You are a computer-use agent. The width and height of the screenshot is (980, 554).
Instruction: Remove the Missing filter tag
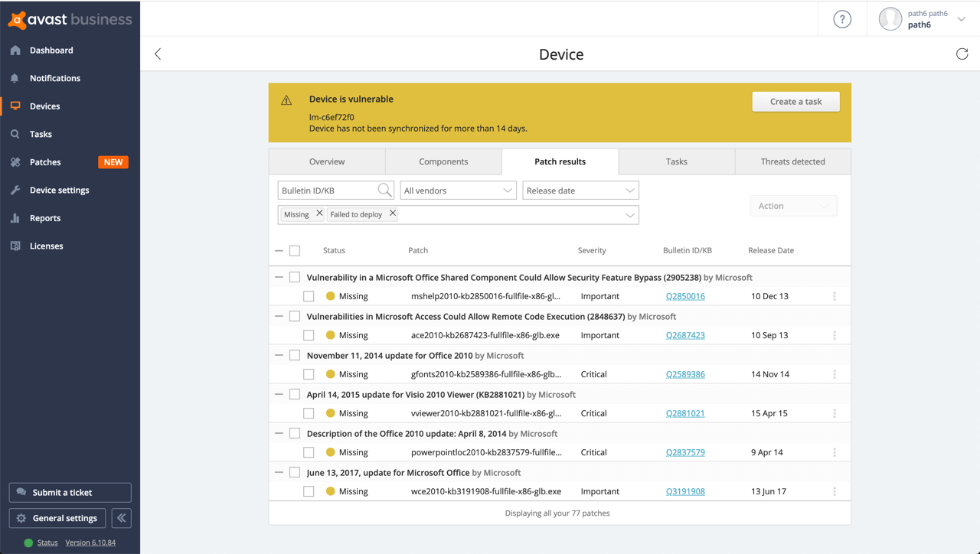coord(319,214)
